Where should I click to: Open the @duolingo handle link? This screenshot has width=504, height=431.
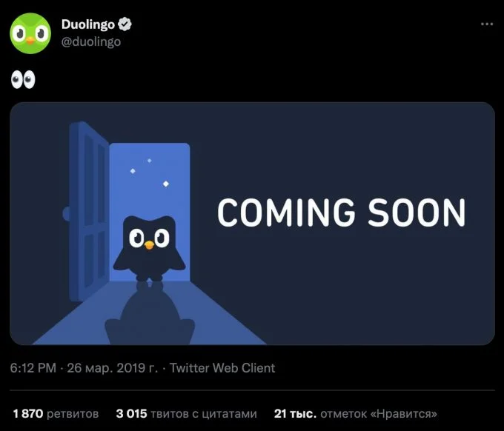(91, 41)
